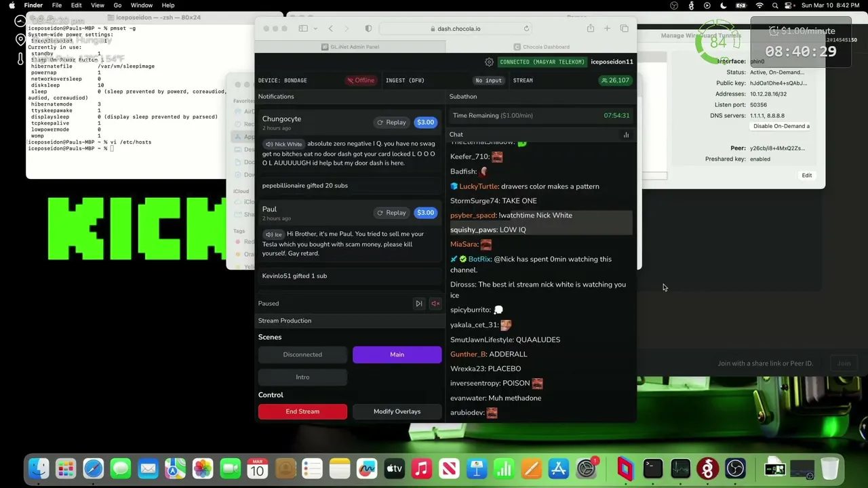The image size is (868, 488).
Task: Open the battery status menu
Action: [741, 5]
